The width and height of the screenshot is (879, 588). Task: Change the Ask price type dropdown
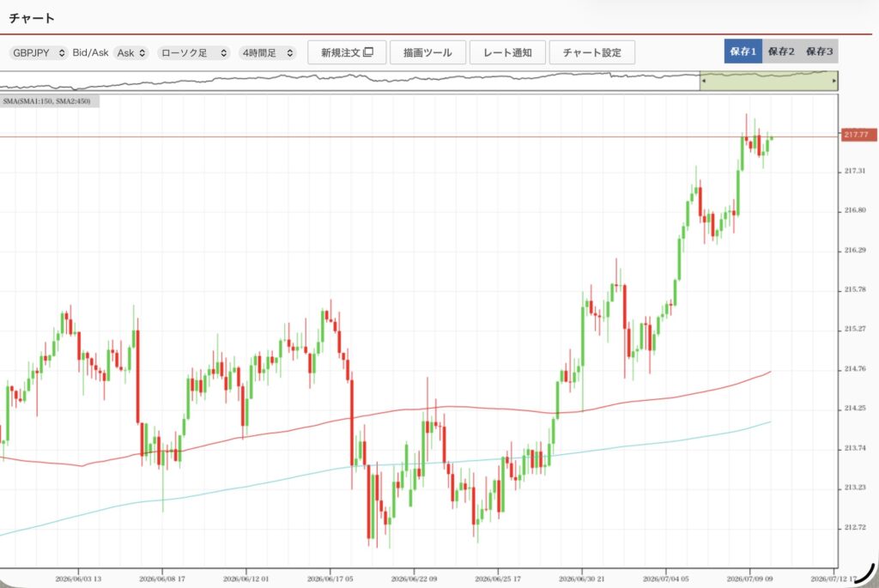click(131, 52)
